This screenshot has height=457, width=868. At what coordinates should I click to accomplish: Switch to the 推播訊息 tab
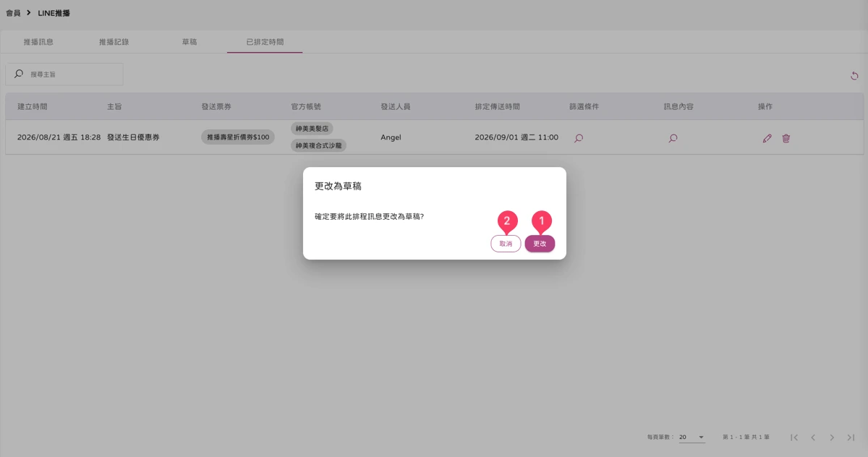click(38, 42)
